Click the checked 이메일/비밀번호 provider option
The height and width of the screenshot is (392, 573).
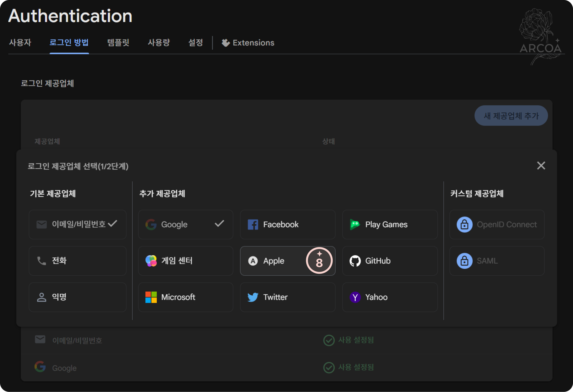click(x=77, y=225)
